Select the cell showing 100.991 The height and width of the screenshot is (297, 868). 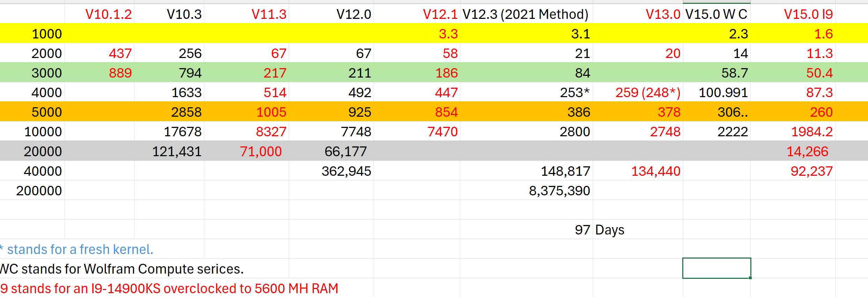[716, 93]
